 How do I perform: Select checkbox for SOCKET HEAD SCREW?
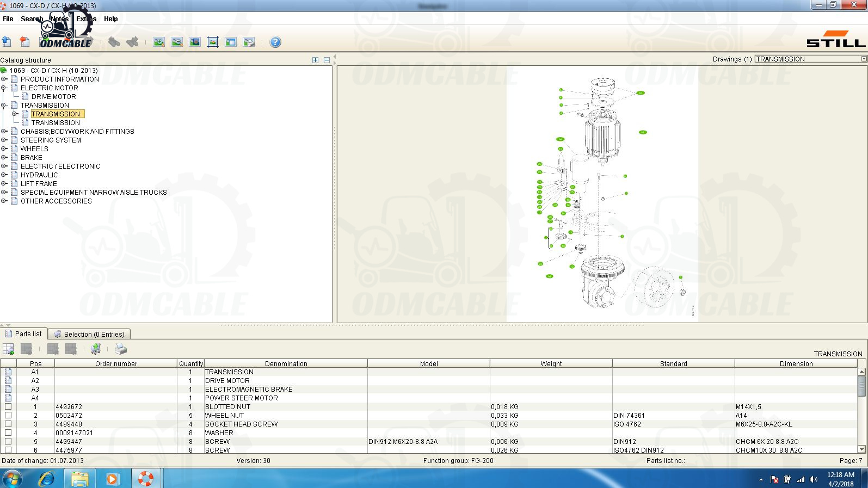8,424
